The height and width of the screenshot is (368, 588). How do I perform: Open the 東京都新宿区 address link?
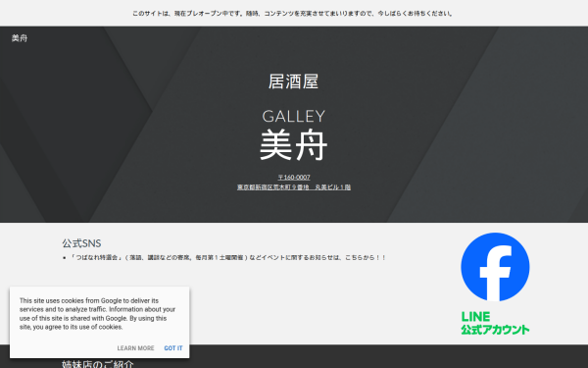tap(294, 187)
